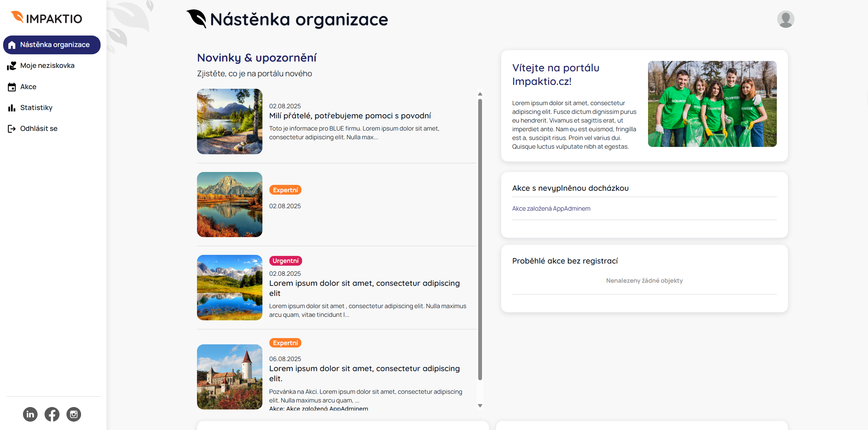Click the Akce calendar icon
The image size is (868, 430).
[12, 87]
